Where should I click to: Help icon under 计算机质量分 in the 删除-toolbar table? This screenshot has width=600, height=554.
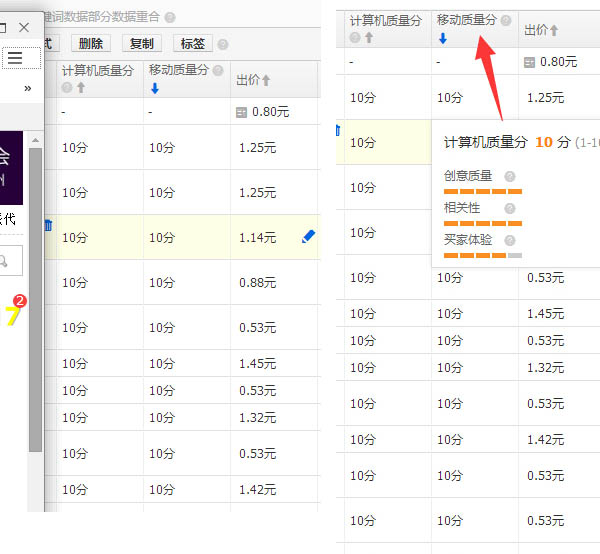coord(67,88)
